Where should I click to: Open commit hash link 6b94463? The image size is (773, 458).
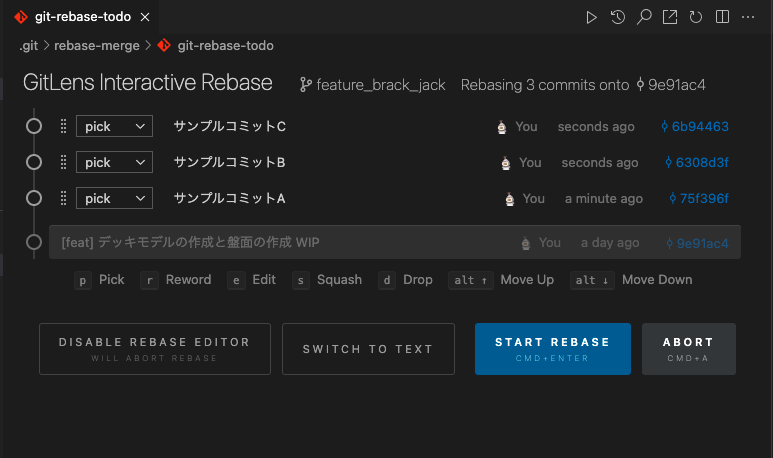point(695,127)
